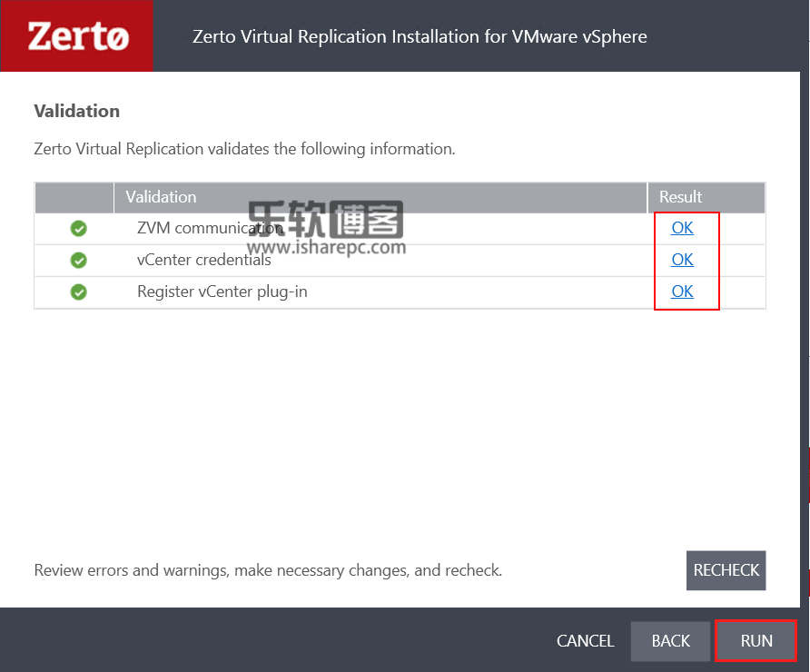The width and height of the screenshot is (810, 672).
Task: Click the green check icon for Register vCenter plug-in
Action: pos(78,292)
